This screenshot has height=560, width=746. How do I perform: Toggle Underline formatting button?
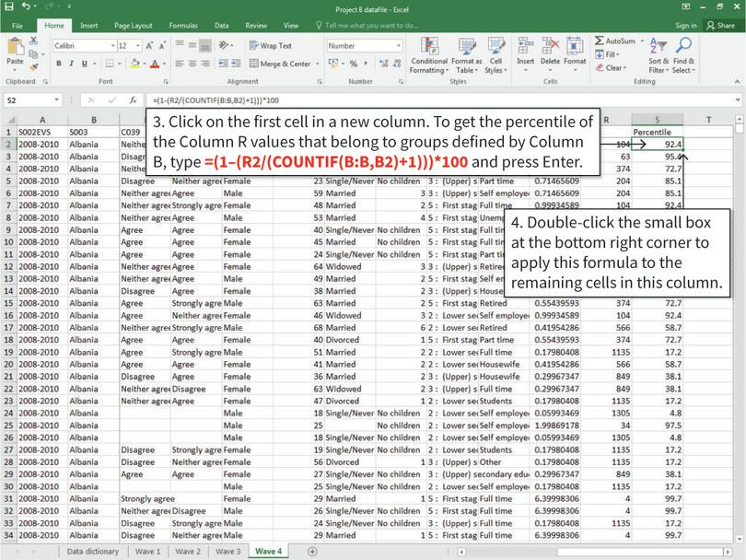(x=84, y=64)
